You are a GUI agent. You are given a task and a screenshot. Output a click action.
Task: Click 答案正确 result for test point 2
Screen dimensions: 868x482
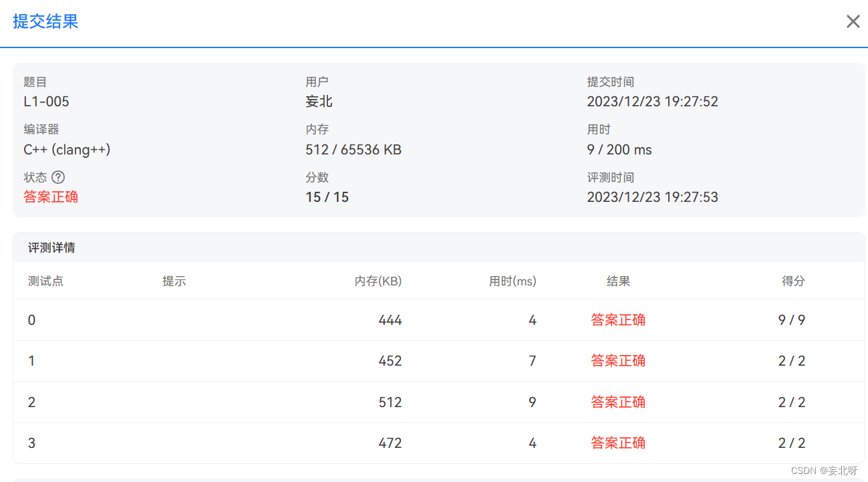(x=618, y=402)
